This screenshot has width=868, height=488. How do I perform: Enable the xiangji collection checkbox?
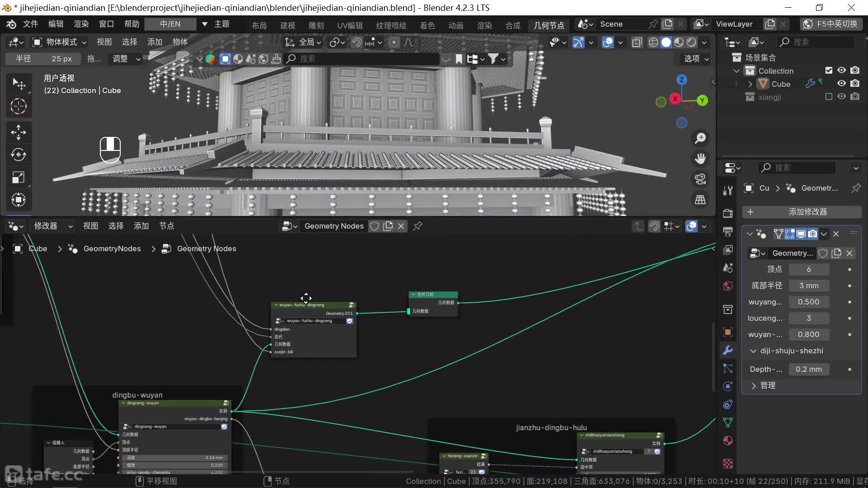point(829,97)
